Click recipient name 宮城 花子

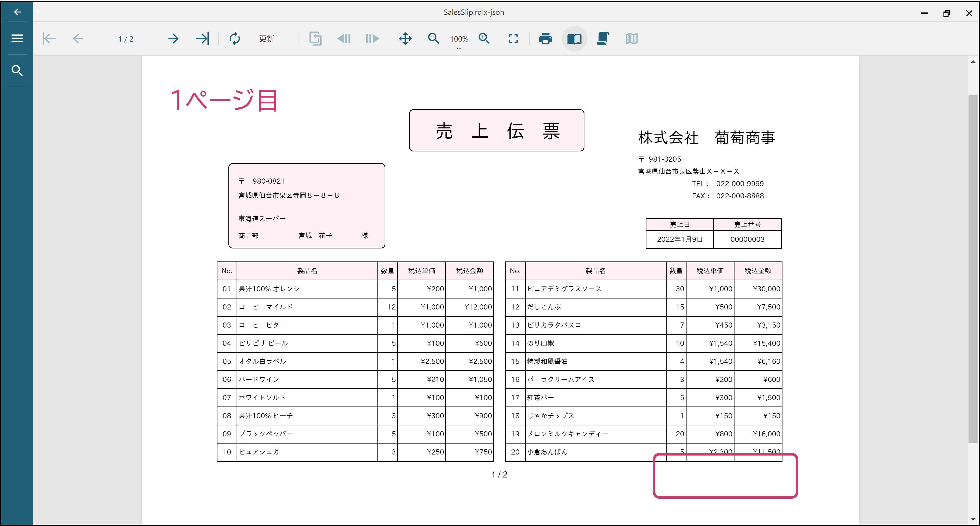pyautogui.click(x=315, y=236)
